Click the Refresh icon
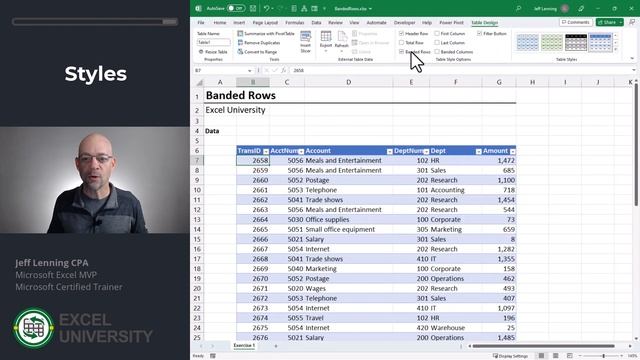The width and height of the screenshot is (640, 360). [x=342, y=36]
